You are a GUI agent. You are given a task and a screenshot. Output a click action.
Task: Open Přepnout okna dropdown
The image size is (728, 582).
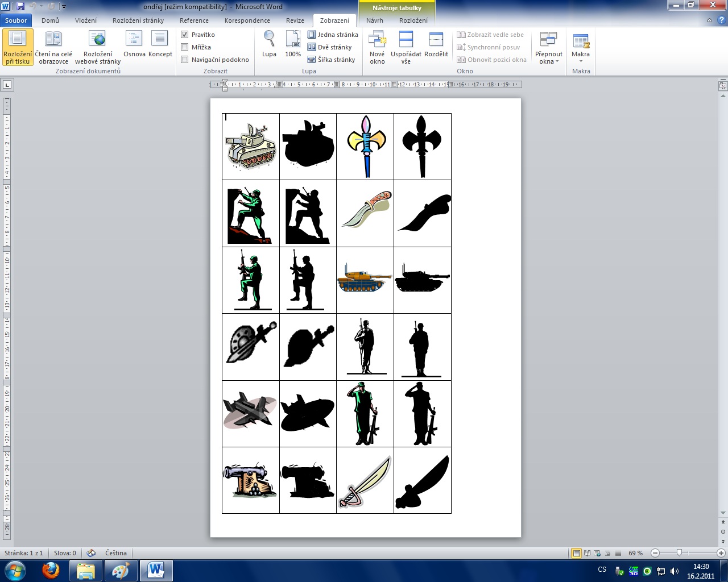pos(549,48)
